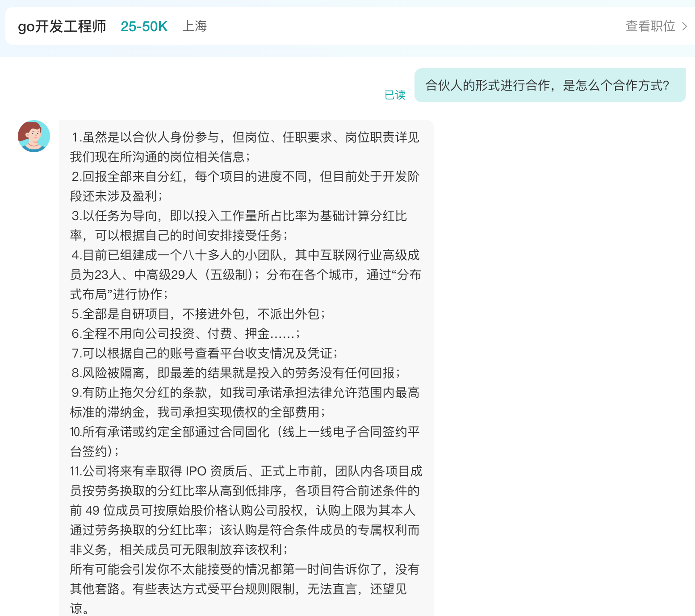The width and height of the screenshot is (695, 616).
Task: Click item 10 about 电子合同签约
Action: 245,441
